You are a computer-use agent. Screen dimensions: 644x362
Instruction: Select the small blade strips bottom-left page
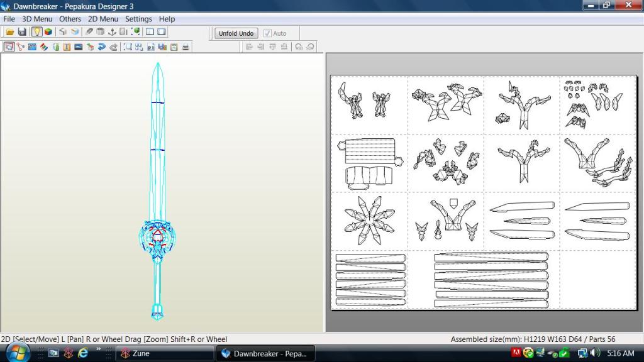pyautogui.click(x=371, y=280)
